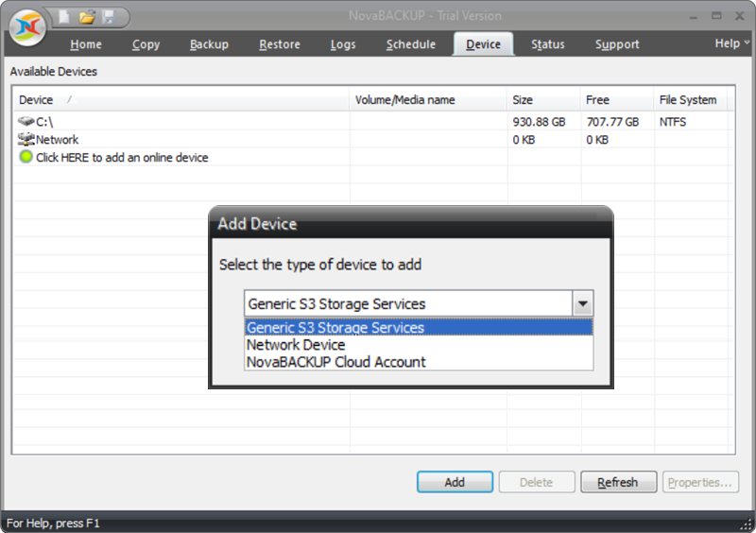Select the Device tab
Screen dimensions: 756x533
(x=483, y=44)
